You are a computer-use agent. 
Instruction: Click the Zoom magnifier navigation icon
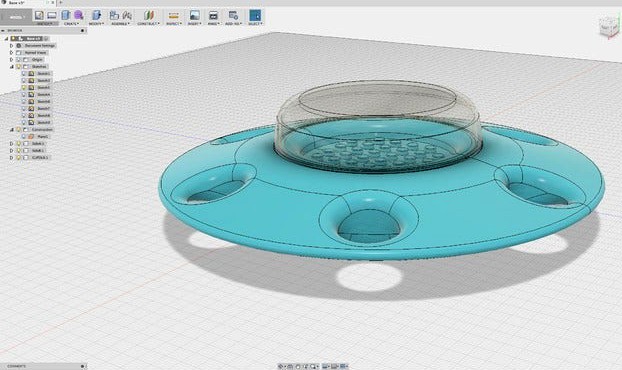coord(314,366)
